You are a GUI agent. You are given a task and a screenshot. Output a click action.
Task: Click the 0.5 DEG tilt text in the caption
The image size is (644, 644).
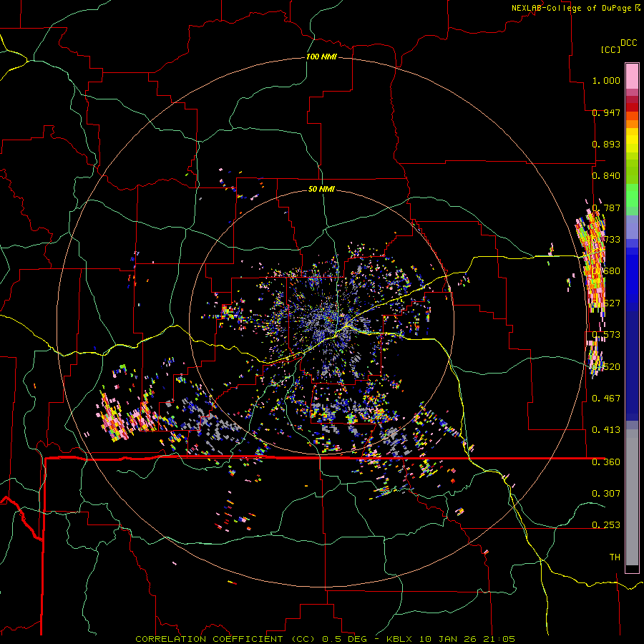344,639
